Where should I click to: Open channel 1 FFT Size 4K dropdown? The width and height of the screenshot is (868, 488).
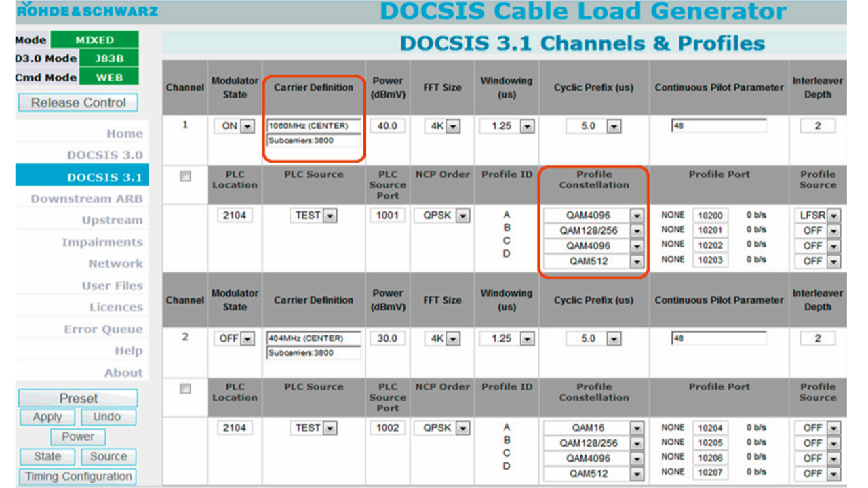(x=442, y=126)
